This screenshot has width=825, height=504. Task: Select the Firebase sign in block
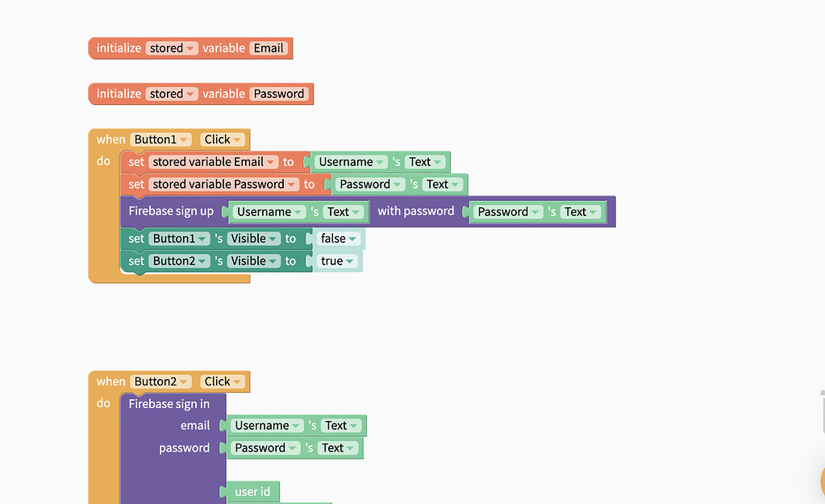click(x=169, y=404)
